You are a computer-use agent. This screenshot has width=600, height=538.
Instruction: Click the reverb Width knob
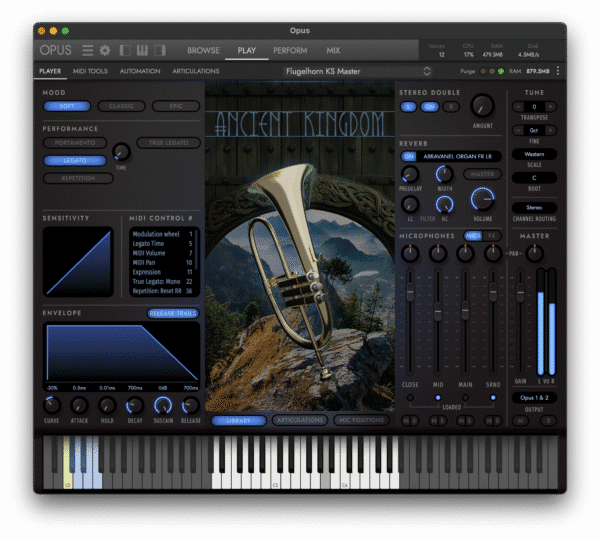(x=444, y=174)
